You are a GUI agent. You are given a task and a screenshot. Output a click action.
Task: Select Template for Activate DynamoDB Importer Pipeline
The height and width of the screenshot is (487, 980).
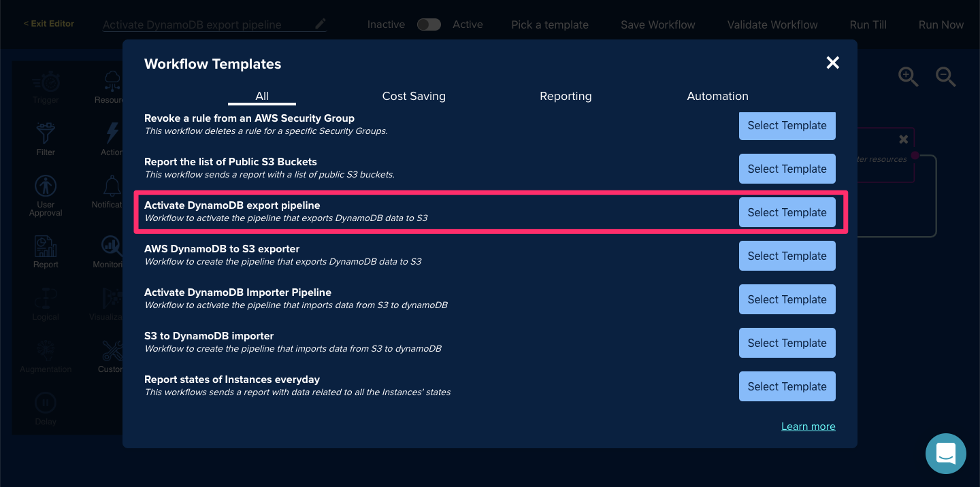[x=787, y=299]
